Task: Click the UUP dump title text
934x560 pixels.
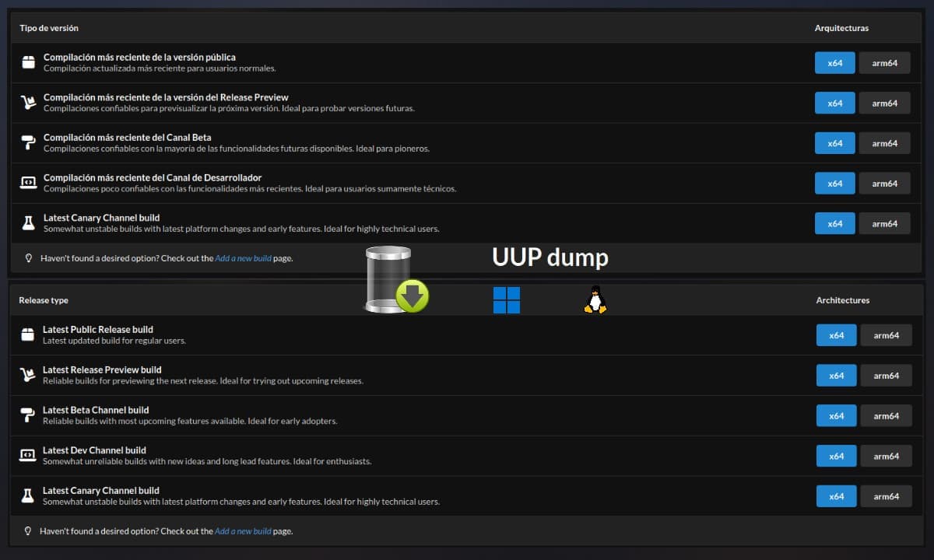Action: tap(550, 257)
